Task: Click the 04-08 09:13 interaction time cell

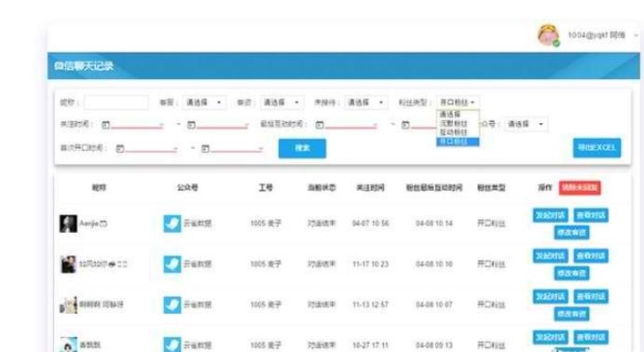Action: (x=434, y=345)
